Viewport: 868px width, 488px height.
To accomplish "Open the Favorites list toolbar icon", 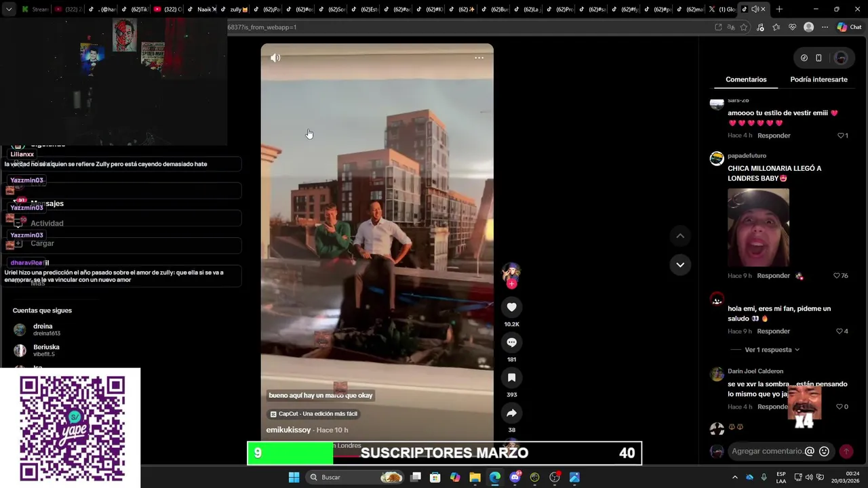I will (776, 27).
